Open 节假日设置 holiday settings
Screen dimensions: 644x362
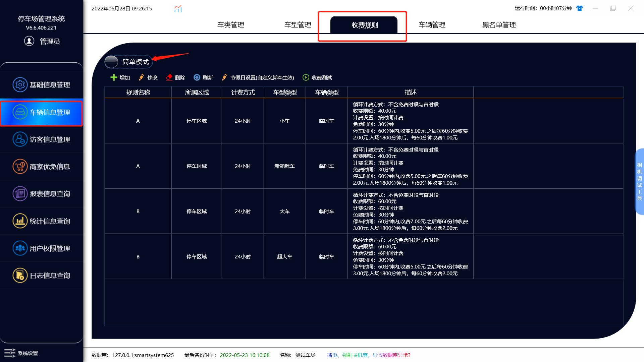[x=258, y=77]
